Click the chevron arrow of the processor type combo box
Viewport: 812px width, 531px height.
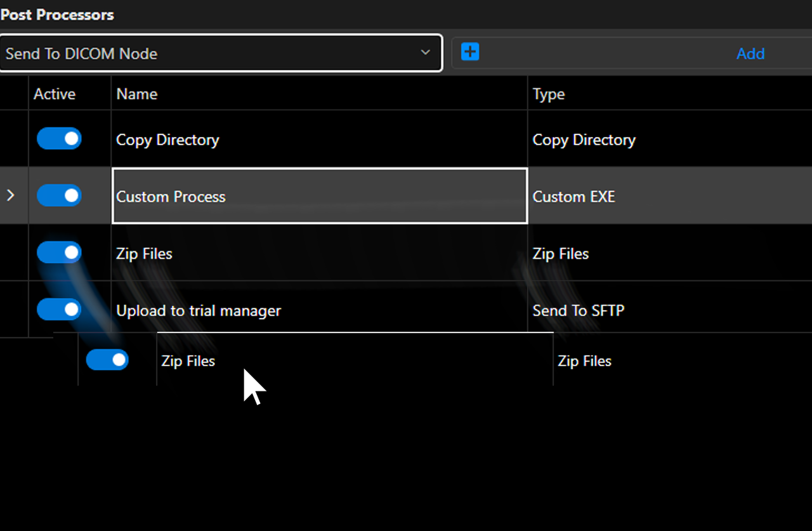pos(426,53)
